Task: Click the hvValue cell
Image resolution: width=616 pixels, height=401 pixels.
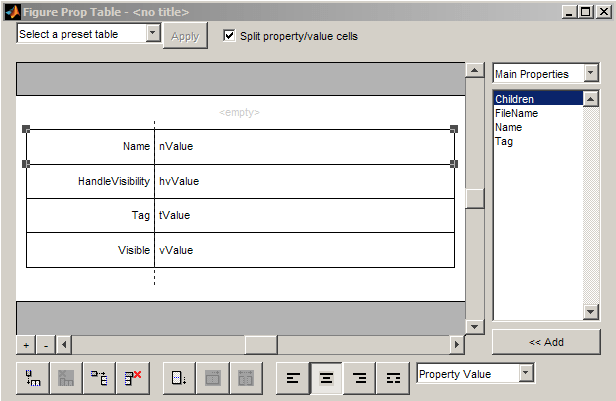Action: pyautogui.click(x=304, y=181)
